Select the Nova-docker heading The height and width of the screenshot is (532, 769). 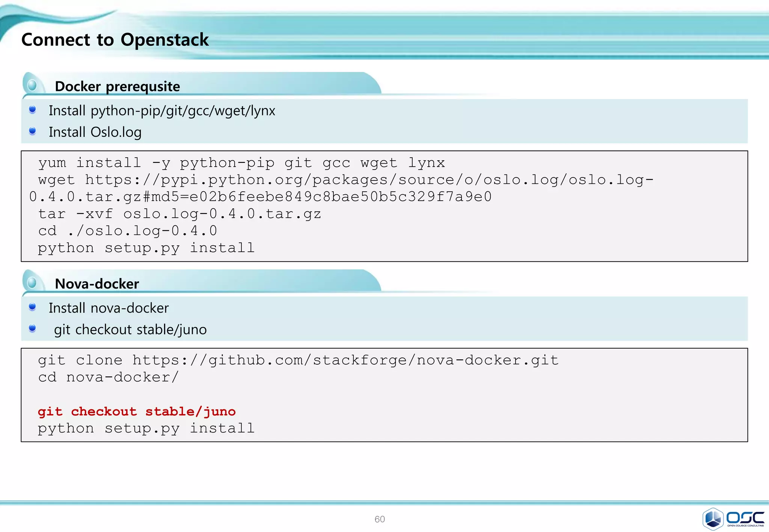pyautogui.click(x=97, y=284)
